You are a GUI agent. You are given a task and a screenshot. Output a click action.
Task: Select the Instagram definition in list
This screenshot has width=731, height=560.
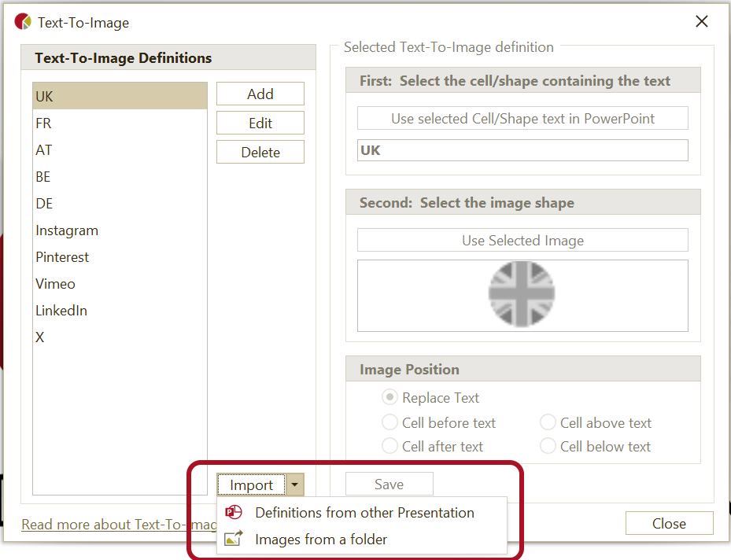coord(67,230)
